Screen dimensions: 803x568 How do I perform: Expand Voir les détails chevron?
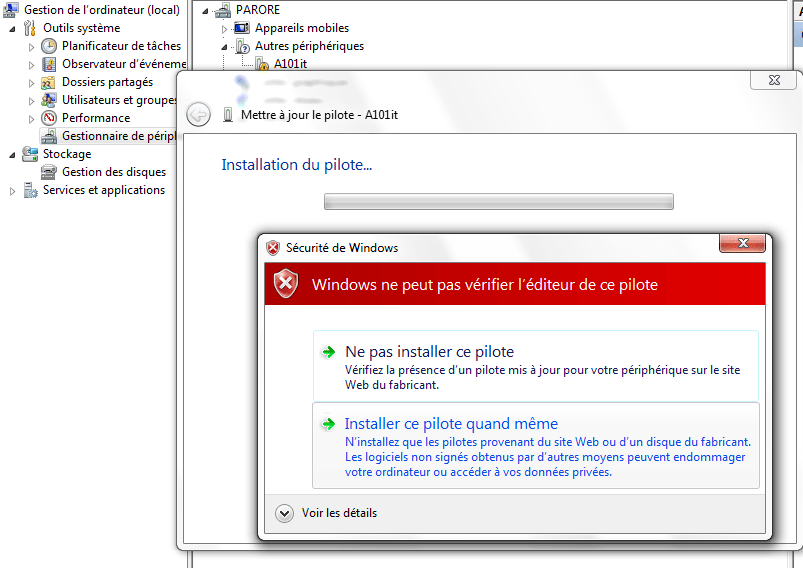(284, 513)
